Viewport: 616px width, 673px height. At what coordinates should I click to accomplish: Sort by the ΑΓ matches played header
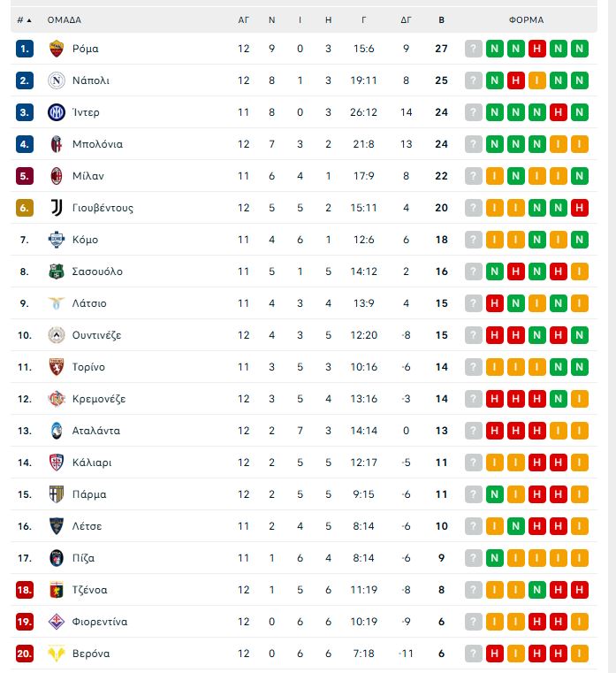[244, 19]
